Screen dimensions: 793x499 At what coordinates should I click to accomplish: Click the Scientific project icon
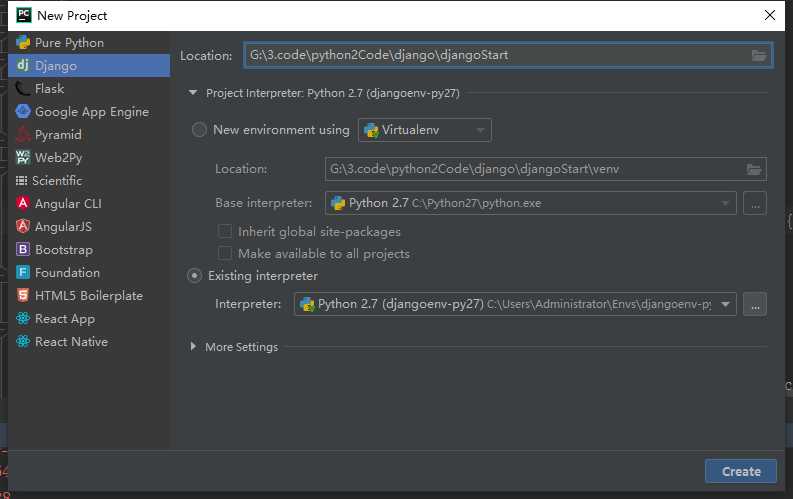pyautogui.click(x=22, y=180)
